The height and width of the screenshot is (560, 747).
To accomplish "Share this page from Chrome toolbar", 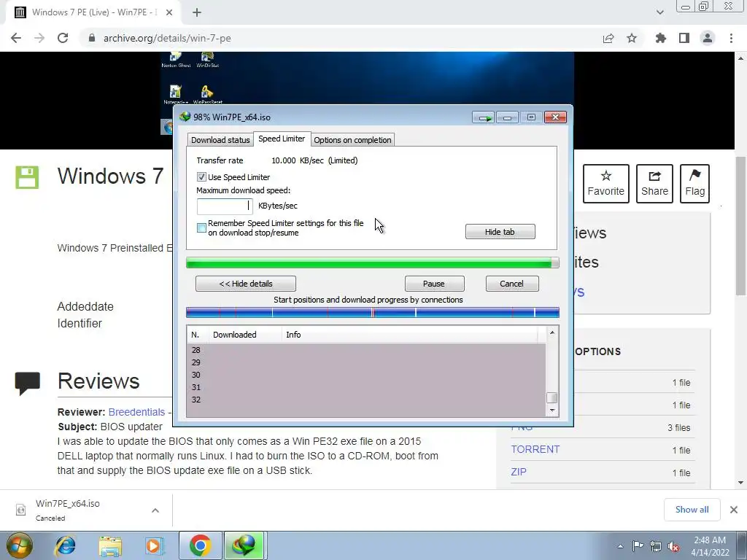I will click(608, 38).
